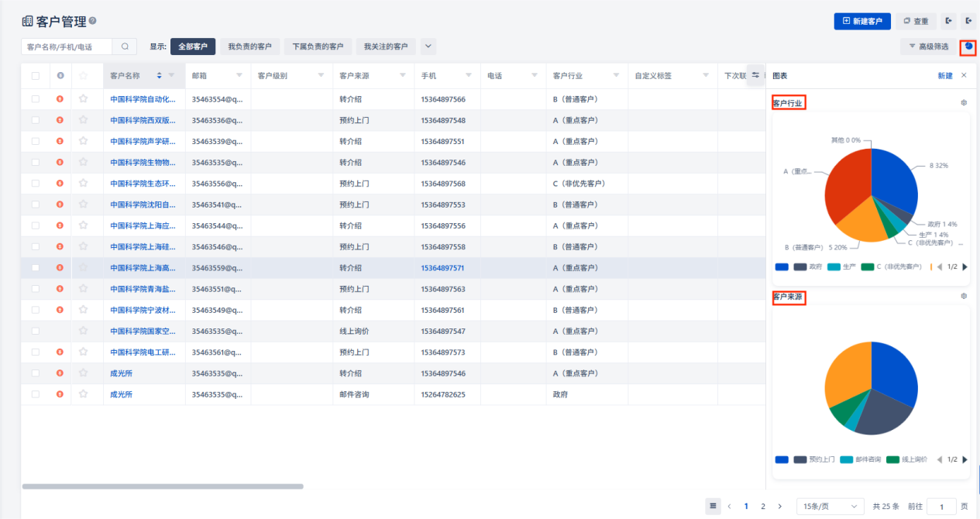The height and width of the screenshot is (519, 980).
Task: Check the 中国科学院生态环 row checkbox
Action: [35, 184]
